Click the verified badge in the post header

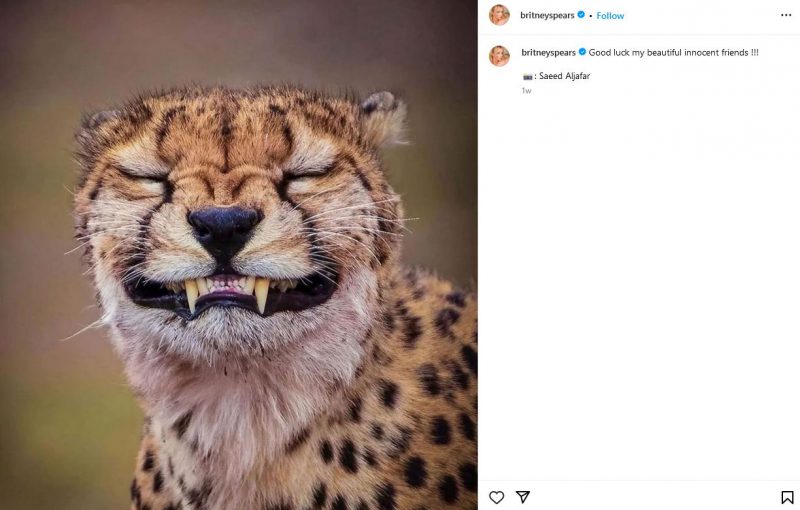point(581,15)
